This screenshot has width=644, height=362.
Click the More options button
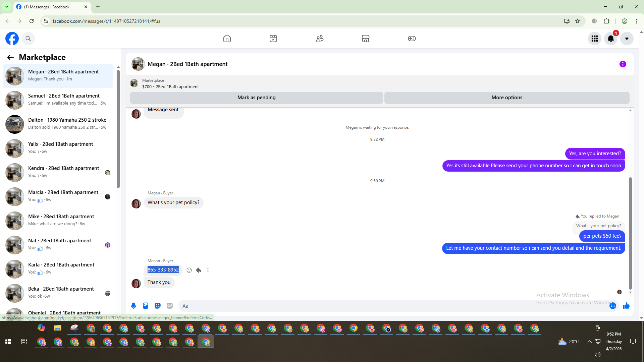(507, 98)
